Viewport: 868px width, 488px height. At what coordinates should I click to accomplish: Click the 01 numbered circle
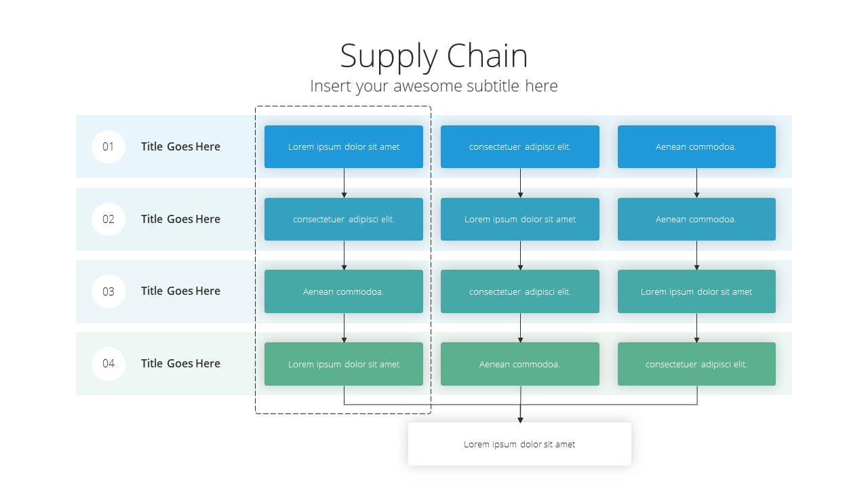coord(108,146)
